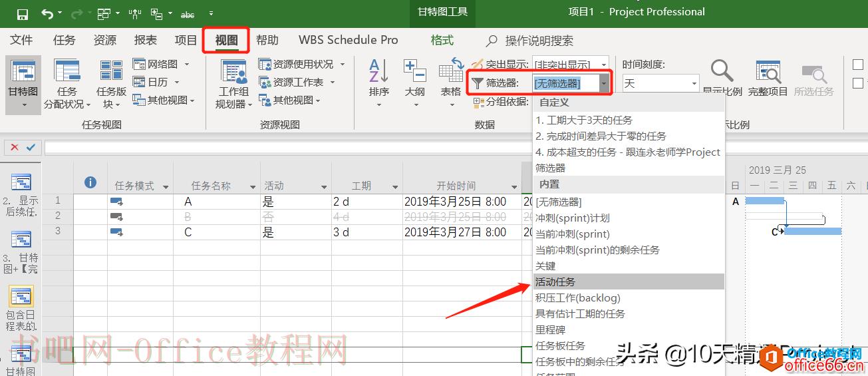Click the confirm checkmark in entry bar
Viewport: 868px width, 376px height.
coord(31,147)
